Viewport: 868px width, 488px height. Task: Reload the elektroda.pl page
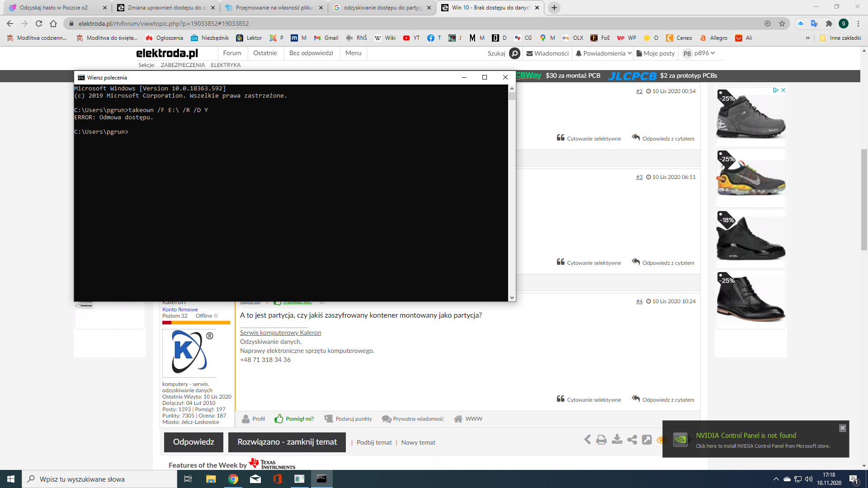pyautogui.click(x=39, y=23)
